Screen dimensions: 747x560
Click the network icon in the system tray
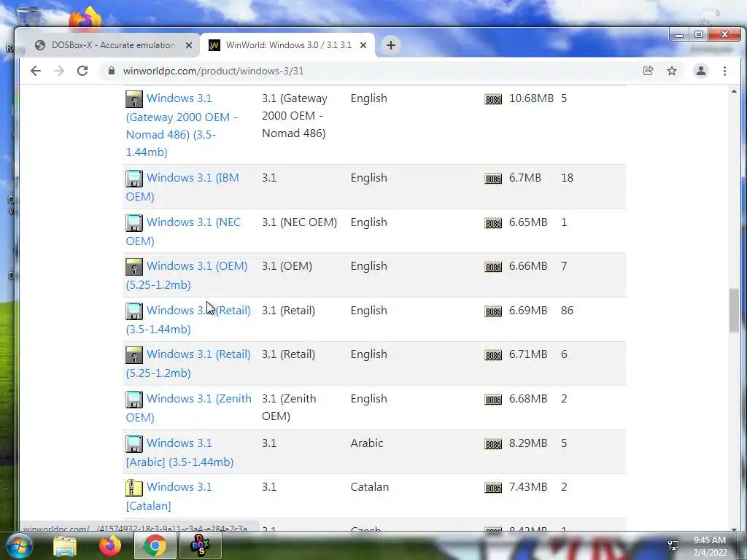point(673,545)
